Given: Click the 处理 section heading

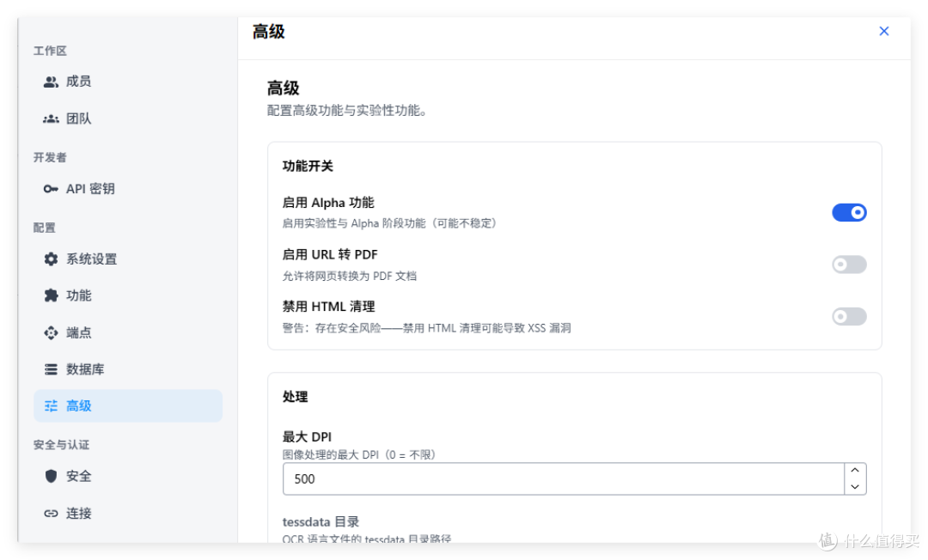Looking at the screenshot, I should coord(296,397).
